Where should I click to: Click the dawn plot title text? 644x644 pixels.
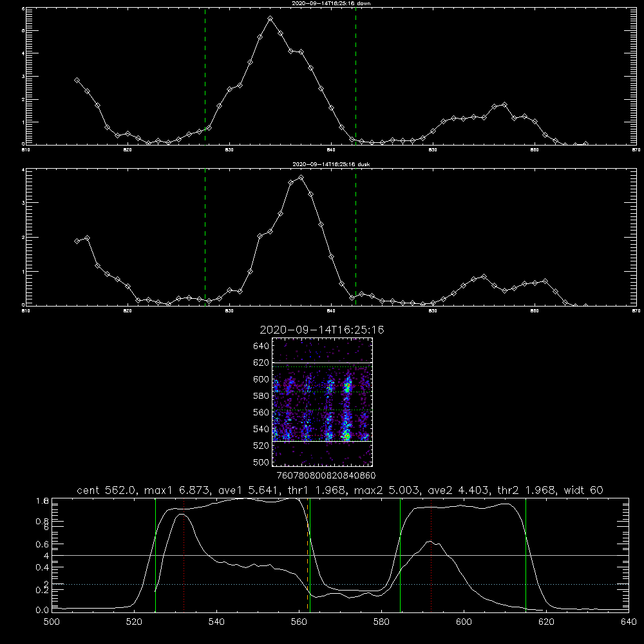(331, 3)
